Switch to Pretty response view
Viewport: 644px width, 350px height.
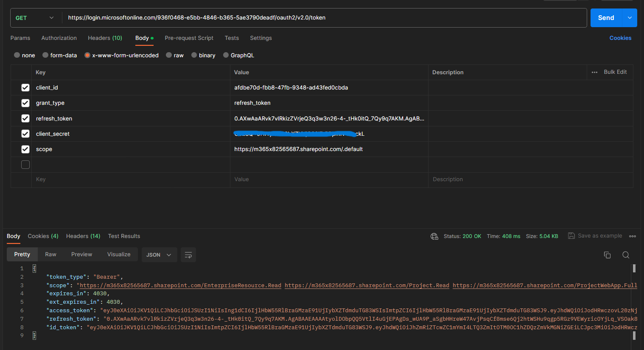(x=22, y=255)
